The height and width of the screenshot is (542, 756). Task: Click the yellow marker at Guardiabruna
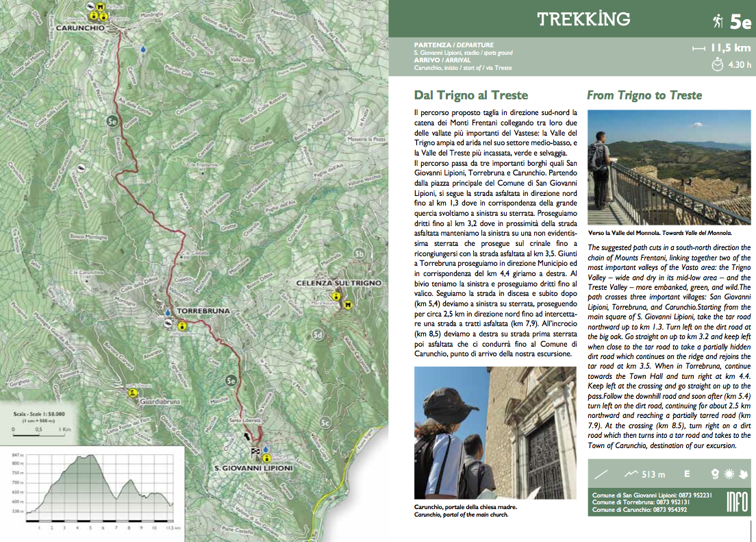coord(133,393)
